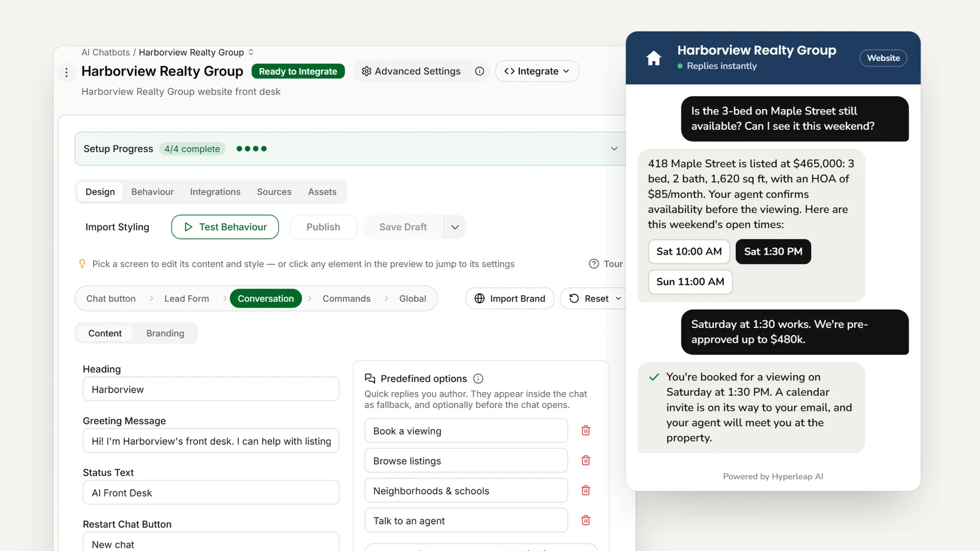Screen dimensions: 980x551
Task: Click the info icon next to Advanced Settings
Action: (x=480, y=71)
